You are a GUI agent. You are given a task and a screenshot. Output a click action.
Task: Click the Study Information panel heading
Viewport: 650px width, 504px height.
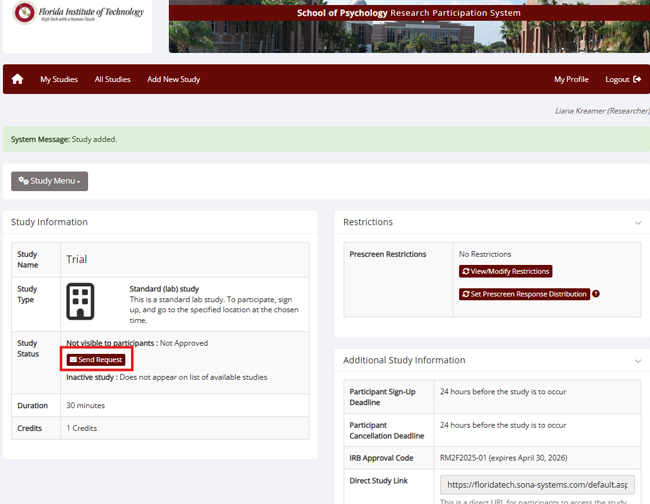click(49, 222)
